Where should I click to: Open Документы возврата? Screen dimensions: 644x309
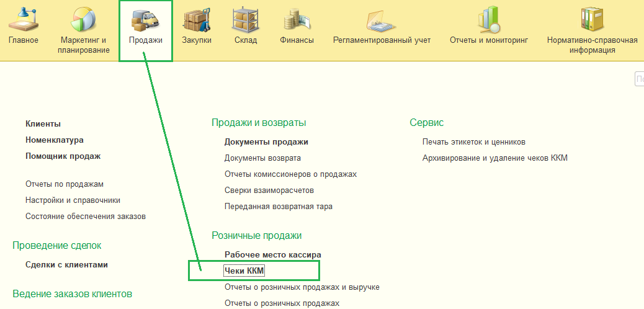click(x=263, y=158)
